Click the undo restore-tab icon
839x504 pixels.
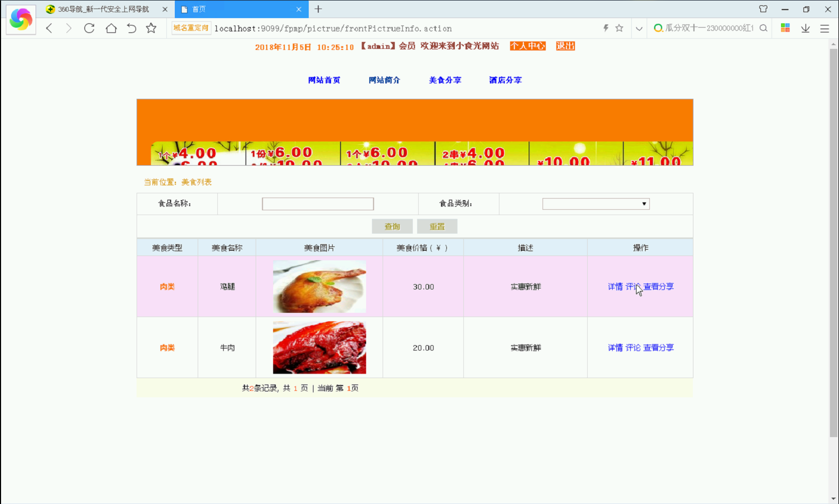tap(131, 28)
